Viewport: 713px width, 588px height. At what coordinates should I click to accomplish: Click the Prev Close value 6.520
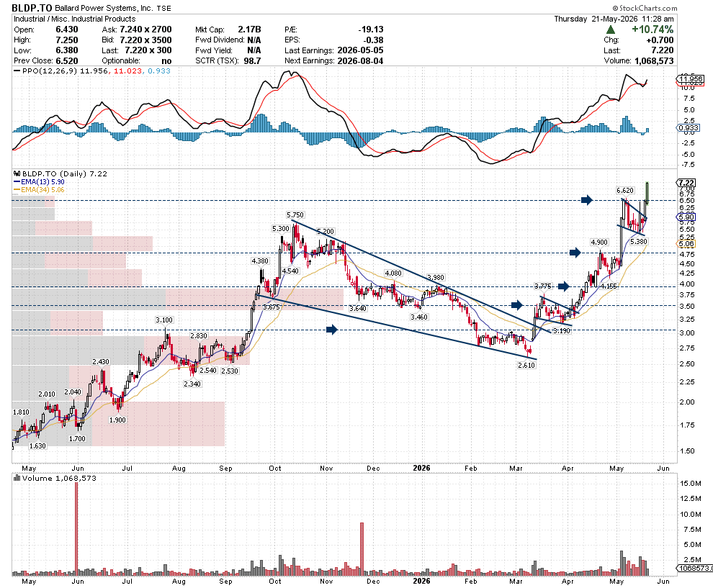pyautogui.click(x=67, y=61)
